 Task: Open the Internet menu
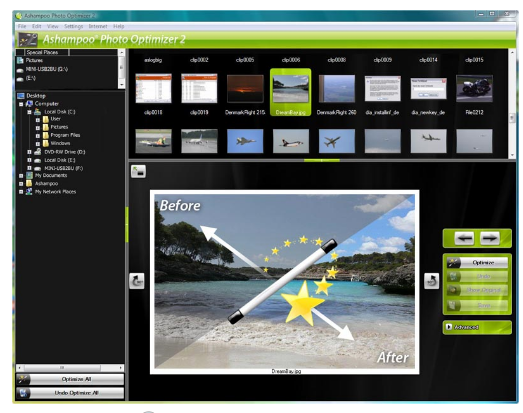(x=98, y=26)
